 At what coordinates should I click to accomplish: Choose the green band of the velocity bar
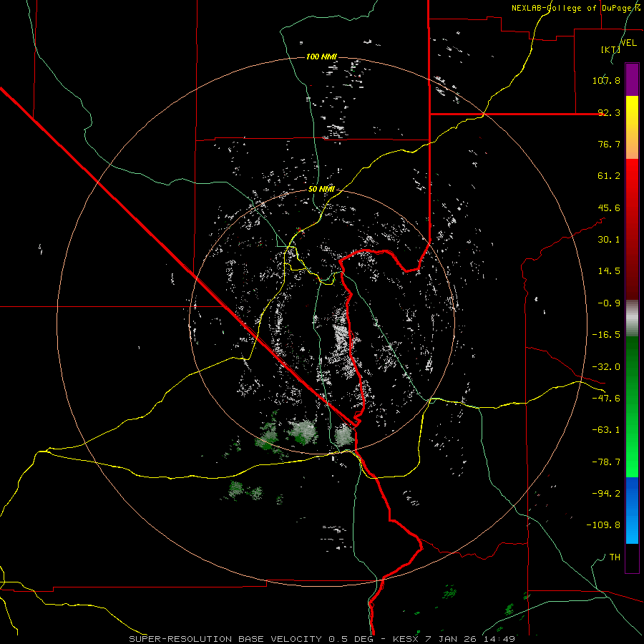(x=632, y=406)
